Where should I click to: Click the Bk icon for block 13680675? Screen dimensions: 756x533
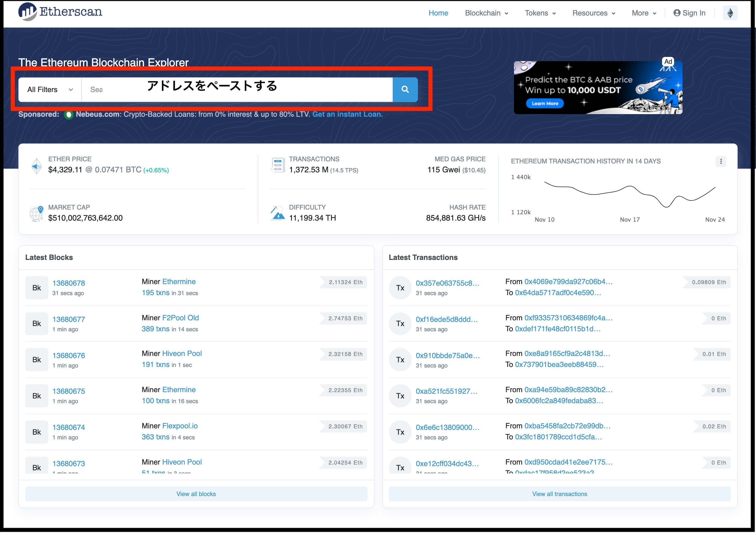click(x=36, y=396)
